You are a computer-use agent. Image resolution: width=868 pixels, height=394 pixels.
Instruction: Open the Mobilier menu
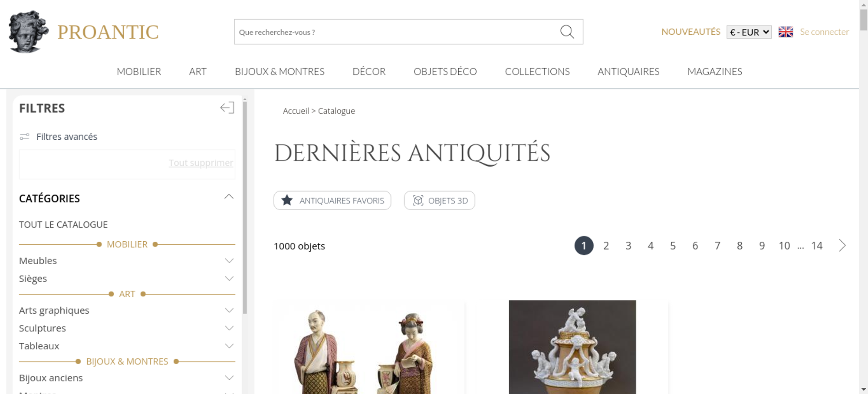139,72
